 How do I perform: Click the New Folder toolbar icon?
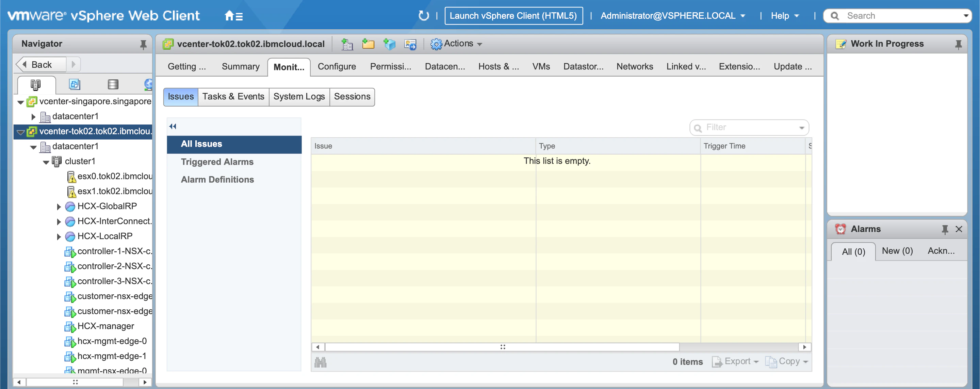click(x=368, y=44)
